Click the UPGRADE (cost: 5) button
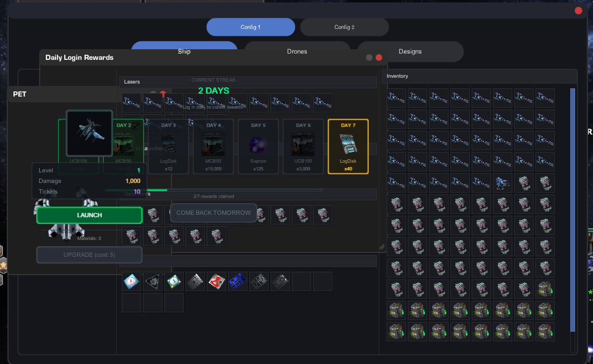This screenshot has width=593, height=364. coord(89,254)
